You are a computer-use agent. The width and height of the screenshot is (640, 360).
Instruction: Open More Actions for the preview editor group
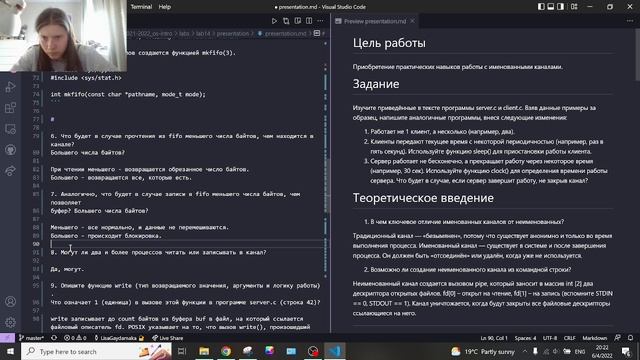pos(630,21)
